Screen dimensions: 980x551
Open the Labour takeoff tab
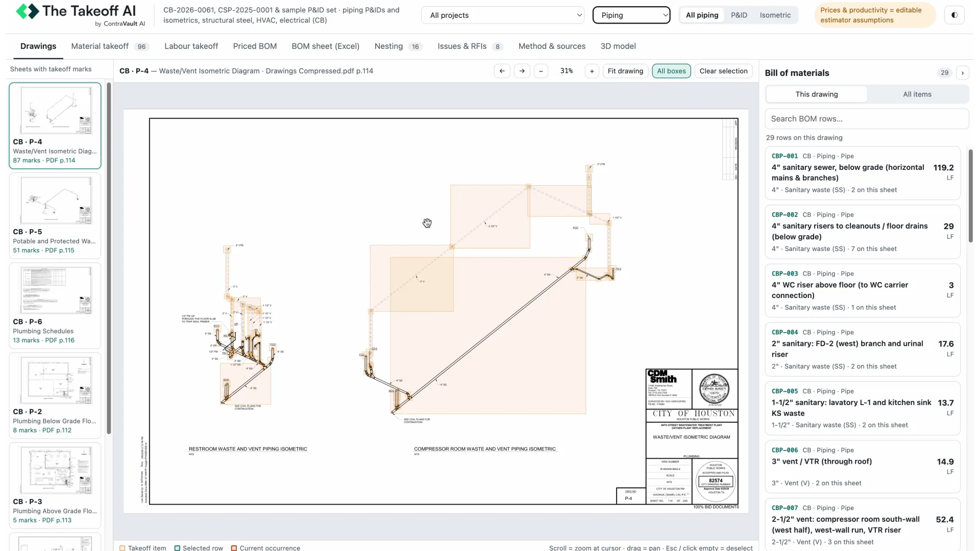tap(191, 46)
